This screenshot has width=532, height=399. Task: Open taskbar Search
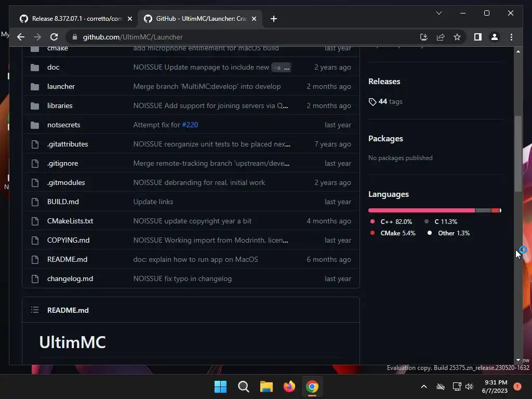tap(243, 387)
